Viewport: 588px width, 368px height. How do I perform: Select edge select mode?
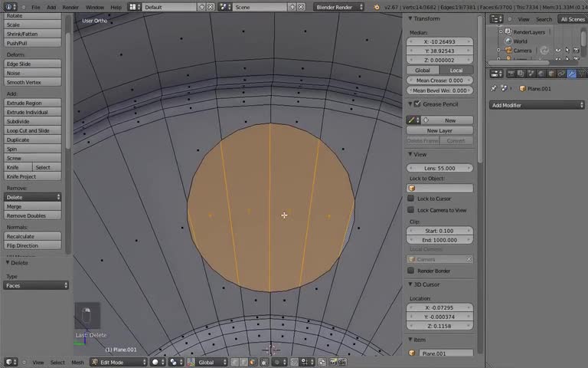point(243,362)
